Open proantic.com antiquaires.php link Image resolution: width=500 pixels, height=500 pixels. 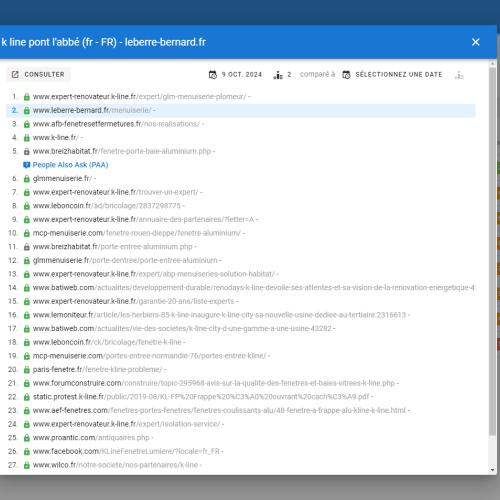(91, 438)
